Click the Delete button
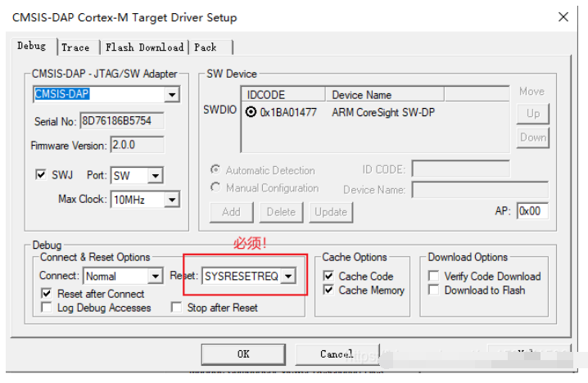Viewport: 588px width, 383px height. click(x=281, y=212)
